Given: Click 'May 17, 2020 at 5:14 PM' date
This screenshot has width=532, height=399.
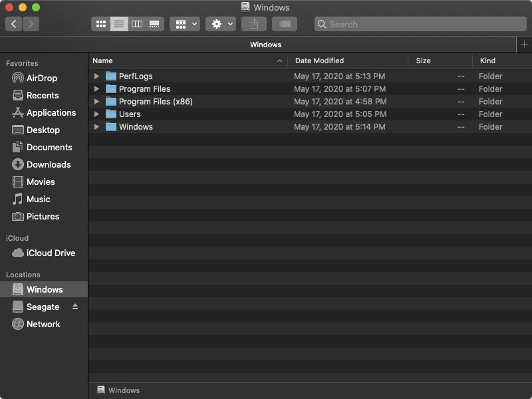Looking at the screenshot, I should (340, 127).
